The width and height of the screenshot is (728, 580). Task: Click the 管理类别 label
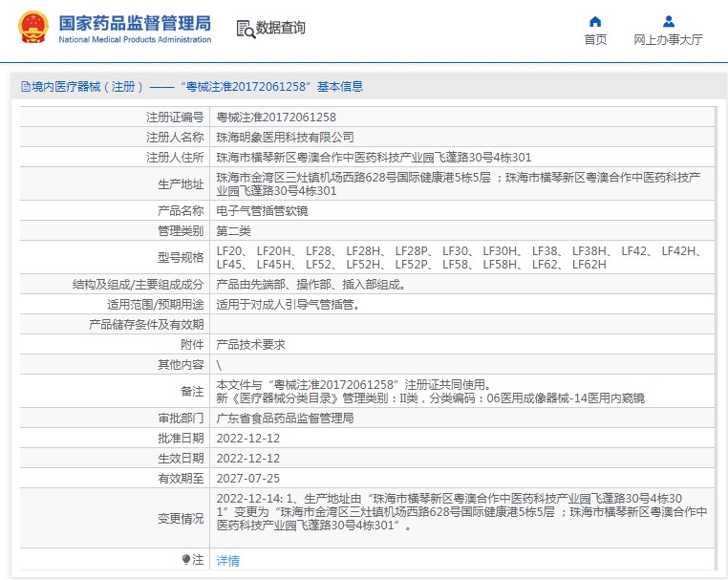(181, 231)
